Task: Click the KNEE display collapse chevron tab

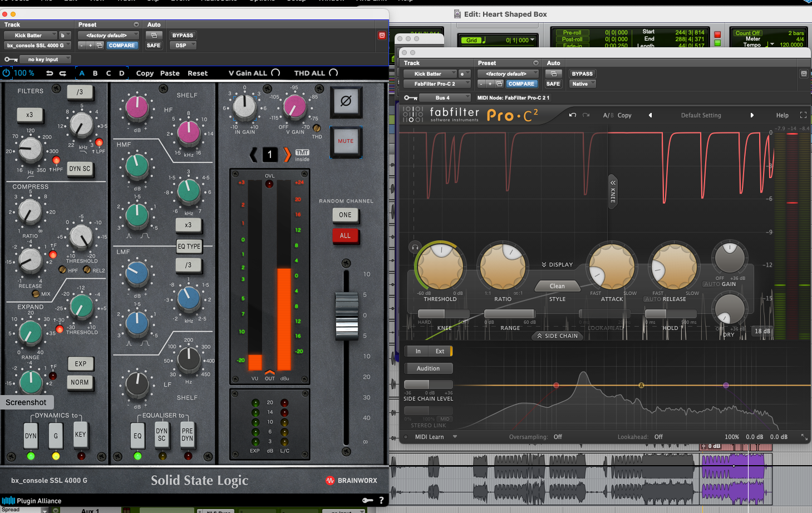Action: tap(613, 192)
